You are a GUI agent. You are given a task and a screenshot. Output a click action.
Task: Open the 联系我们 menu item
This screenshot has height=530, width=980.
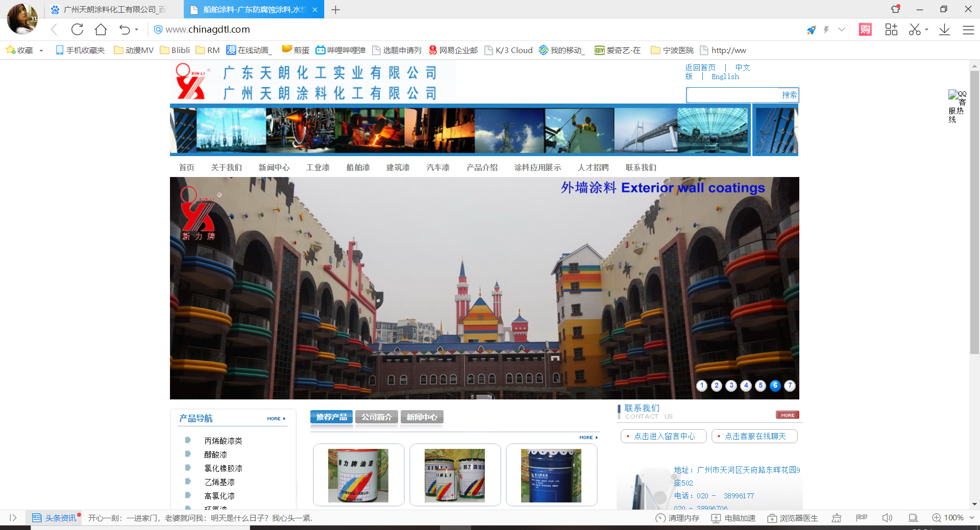pos(641,167)
